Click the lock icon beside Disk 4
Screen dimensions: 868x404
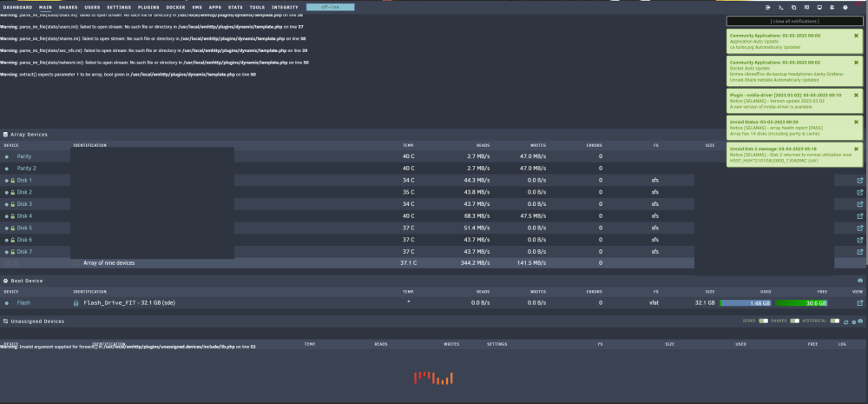click(x=13, y=216)
